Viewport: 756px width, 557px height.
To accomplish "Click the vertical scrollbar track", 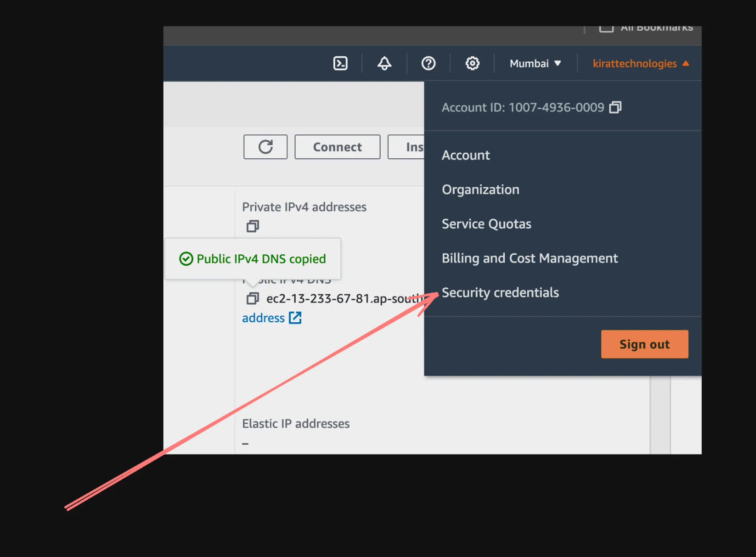I will coord(660,416).
